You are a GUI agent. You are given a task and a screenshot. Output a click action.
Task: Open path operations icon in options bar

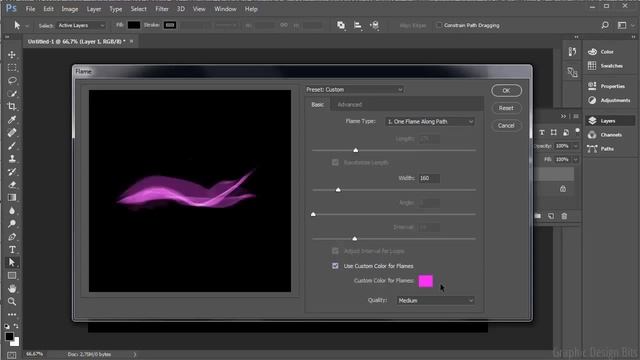tap(341, 25)
